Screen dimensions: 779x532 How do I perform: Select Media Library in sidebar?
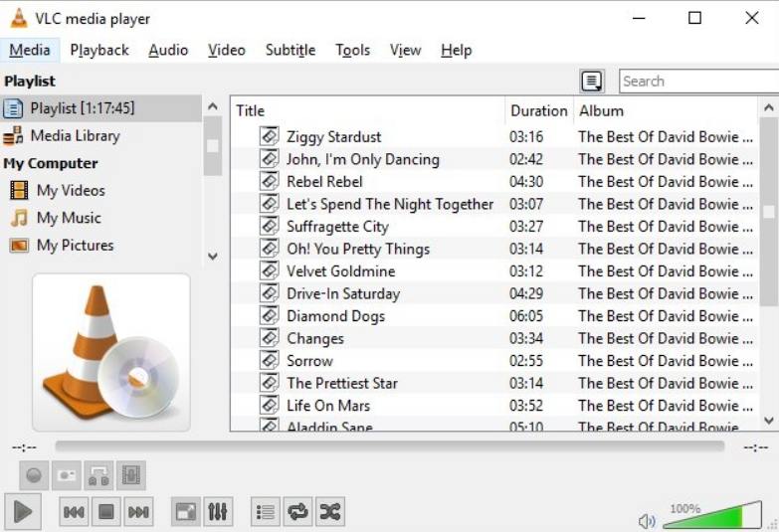100,135
